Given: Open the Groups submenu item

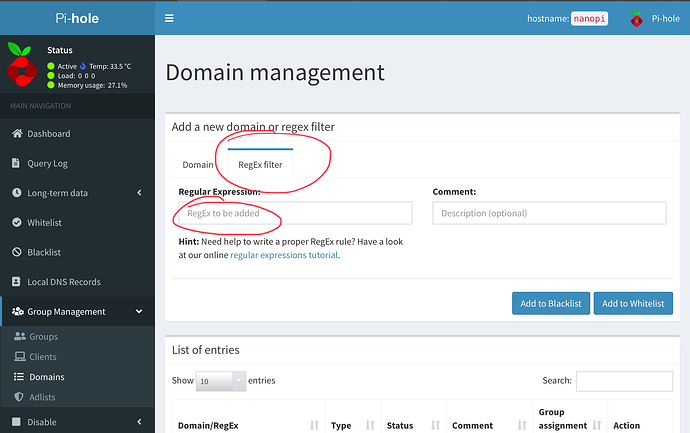Looking at the screenshot, I should pyautogui.click(x=44, y=337).
